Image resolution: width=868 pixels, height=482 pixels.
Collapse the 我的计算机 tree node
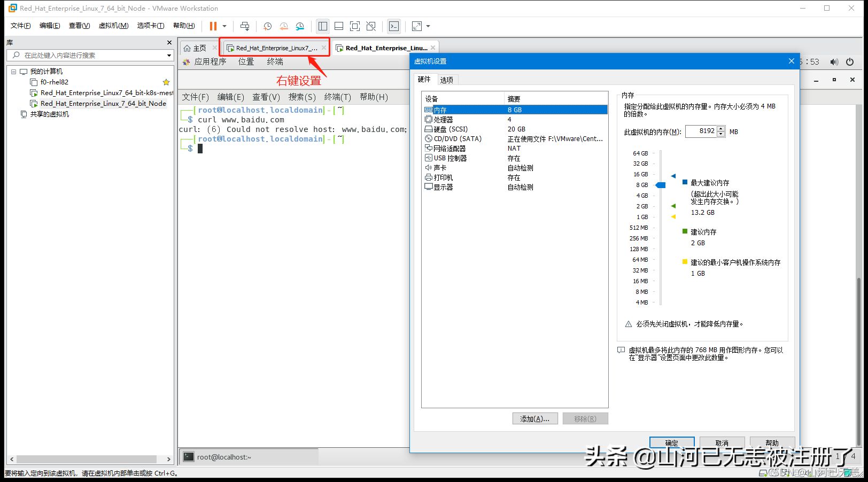pos(13,72)
